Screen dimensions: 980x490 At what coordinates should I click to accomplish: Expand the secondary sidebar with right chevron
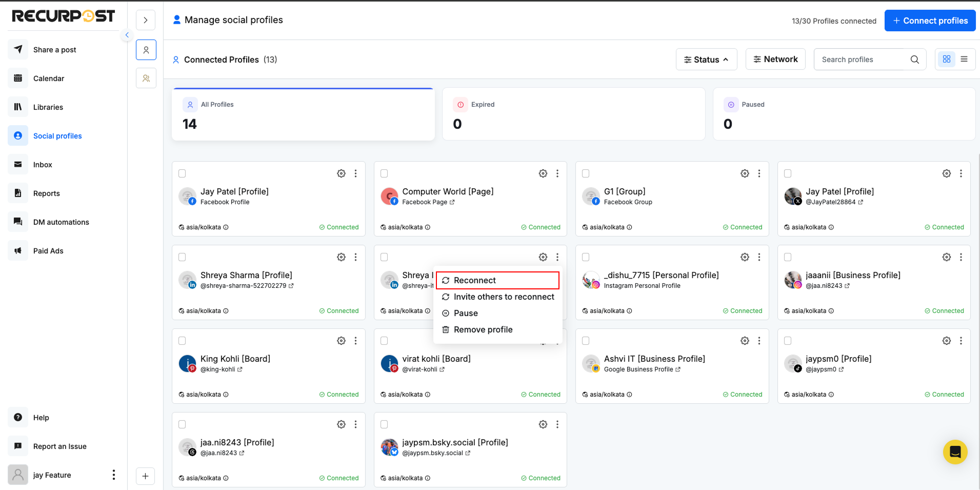146,21
